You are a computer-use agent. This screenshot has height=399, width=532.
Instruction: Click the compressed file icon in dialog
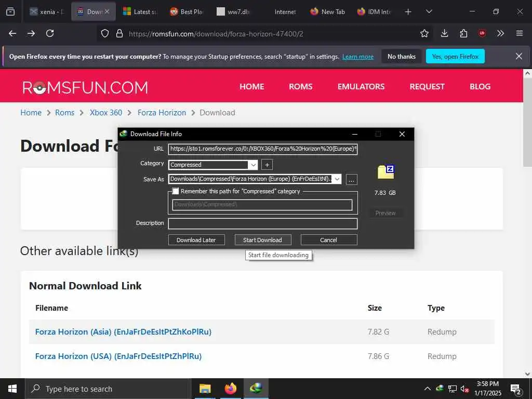[x=386, y=171]
